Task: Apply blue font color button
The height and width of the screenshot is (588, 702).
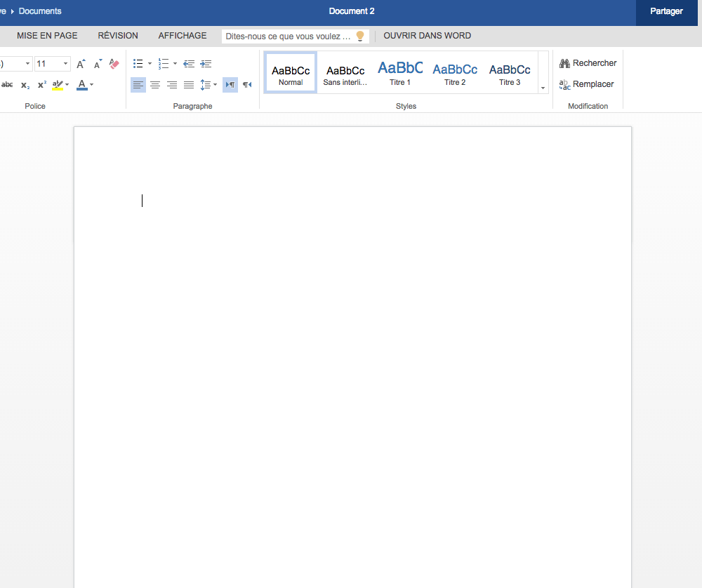Action: click(82, 85)
